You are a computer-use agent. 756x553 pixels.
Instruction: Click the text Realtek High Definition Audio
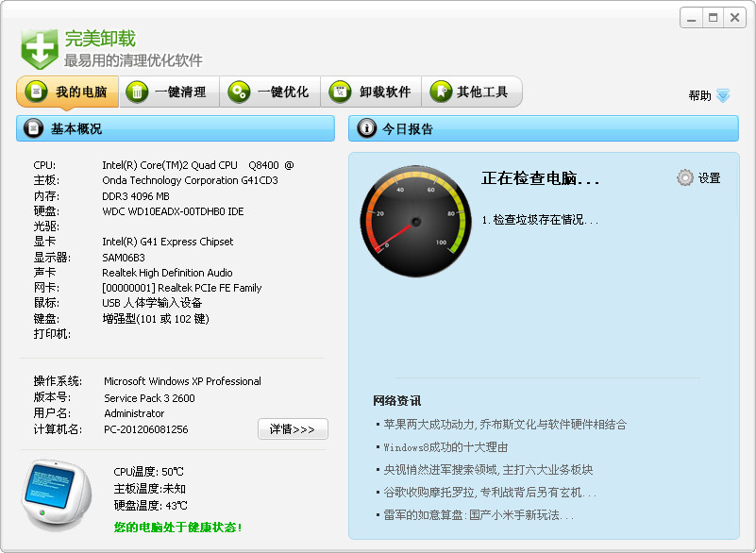(167, 273)
